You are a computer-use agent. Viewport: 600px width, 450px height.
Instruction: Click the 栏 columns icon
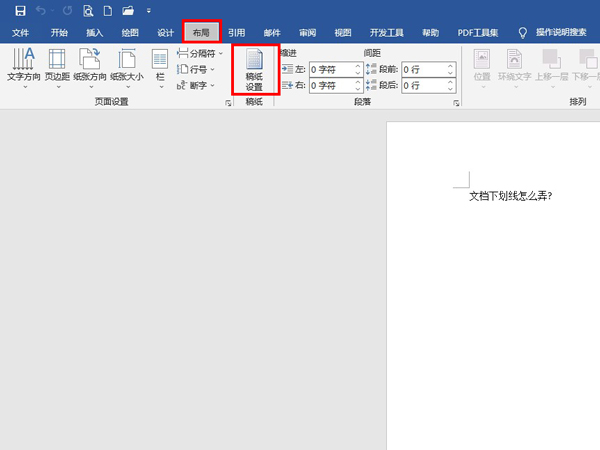160,65
